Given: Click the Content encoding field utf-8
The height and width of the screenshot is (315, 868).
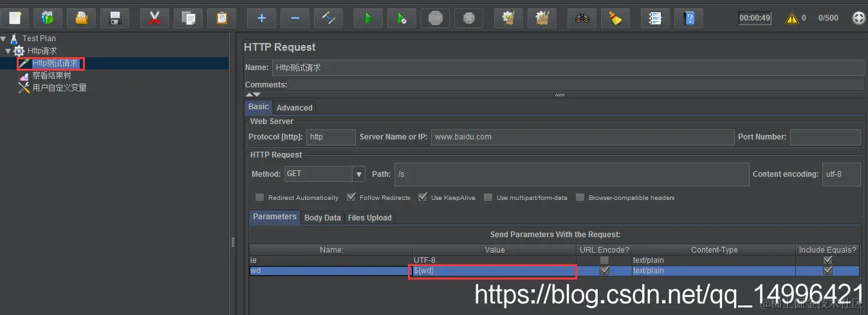Looking at the screenshot, I should pyautogui.click(x=842, y=174).
